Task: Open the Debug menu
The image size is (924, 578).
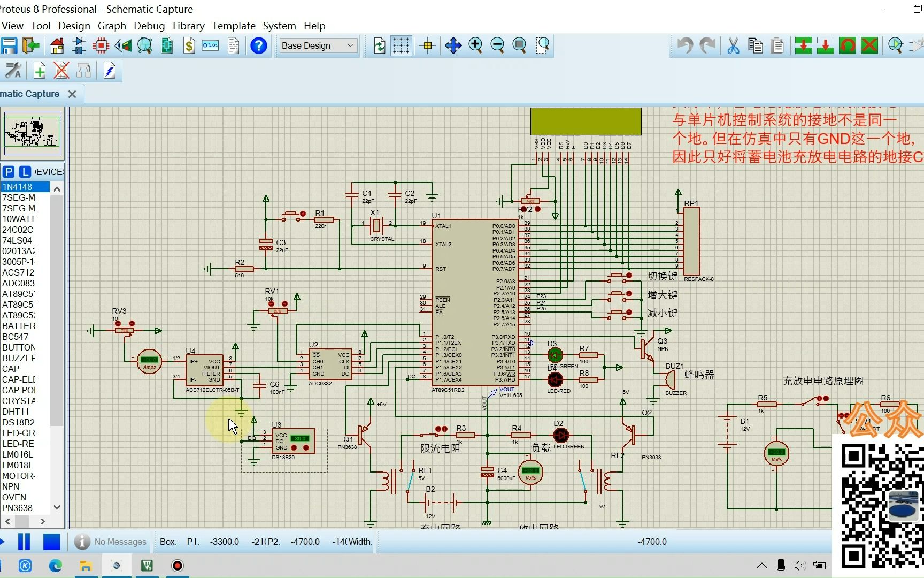Action: tap(149, 26)
